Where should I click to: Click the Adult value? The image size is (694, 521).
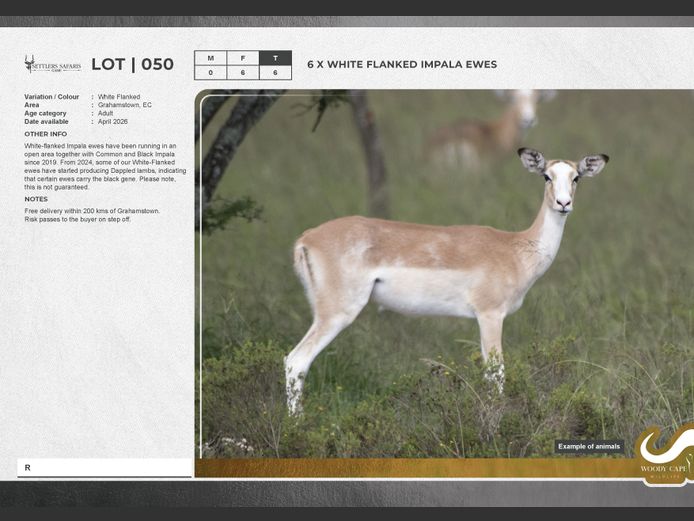(x=105, y=113)
